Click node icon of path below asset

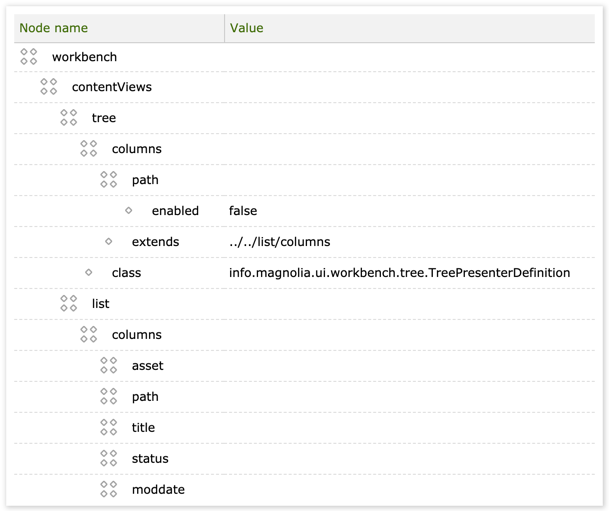109,396
